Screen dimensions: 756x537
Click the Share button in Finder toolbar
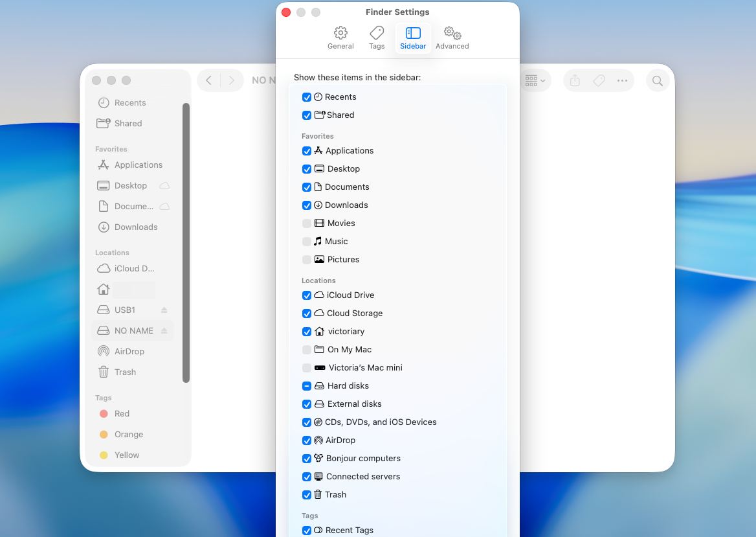(x=575, y=80)
